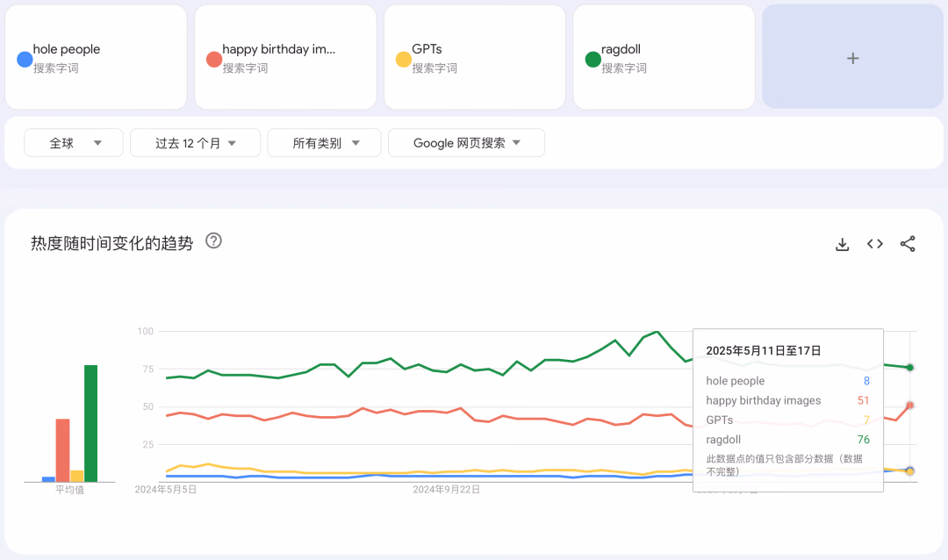Click the 平均值 label under bars
The image size is (948, 560).
click(69, 490)
